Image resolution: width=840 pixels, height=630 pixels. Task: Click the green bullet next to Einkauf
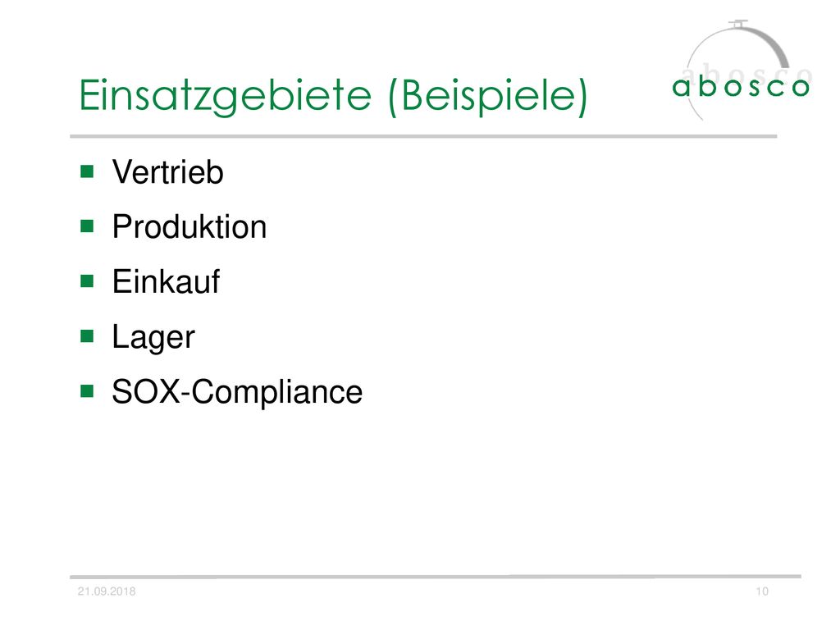pyautogui.click(x=87, y=281)
